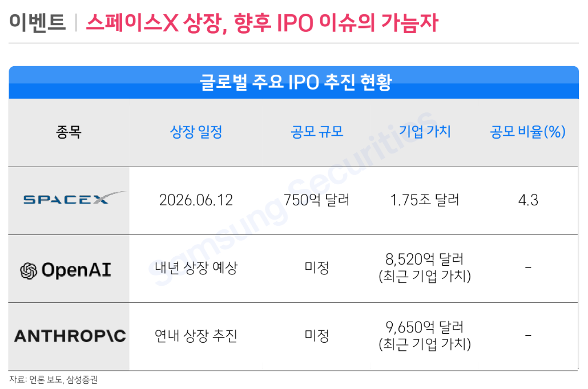Click the 9,650억 달러 valuation cell

[425, 335]
